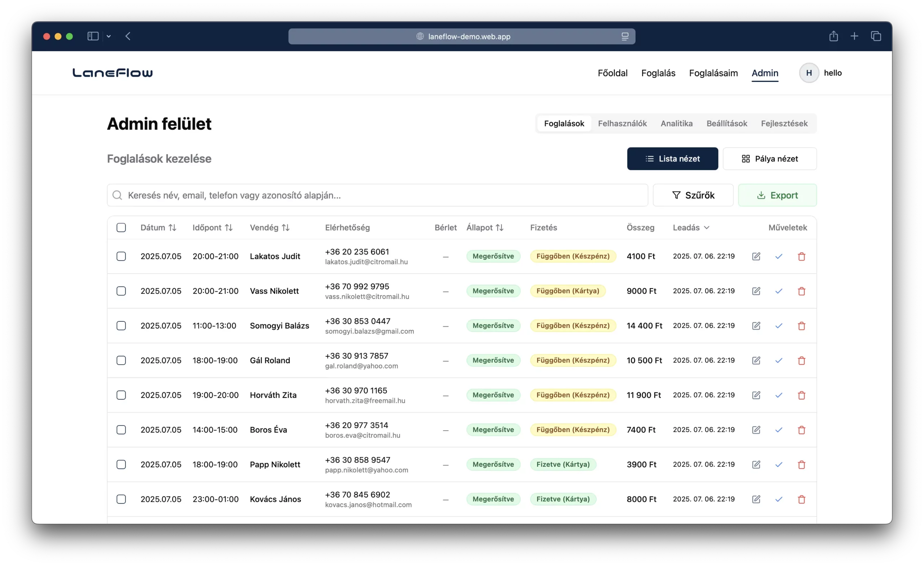Viewport: 924px width, 566px height.
Task: Open the Foglalásaim navigation item
Action: pos(713,73)
